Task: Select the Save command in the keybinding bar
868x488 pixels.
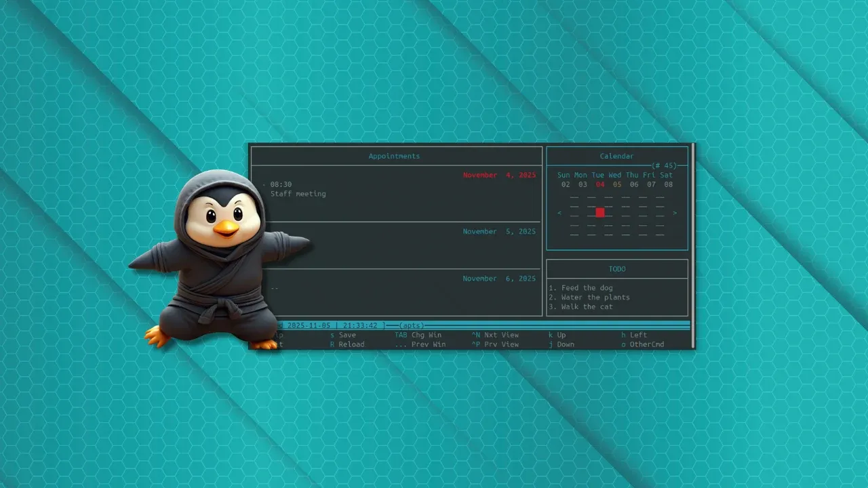Action: click(x=347, y=335)
